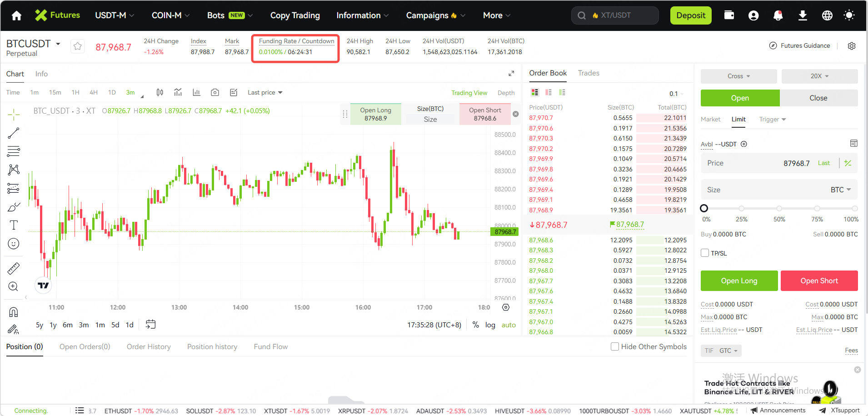Toggle the log scale on chart

[x=490, y=325]
